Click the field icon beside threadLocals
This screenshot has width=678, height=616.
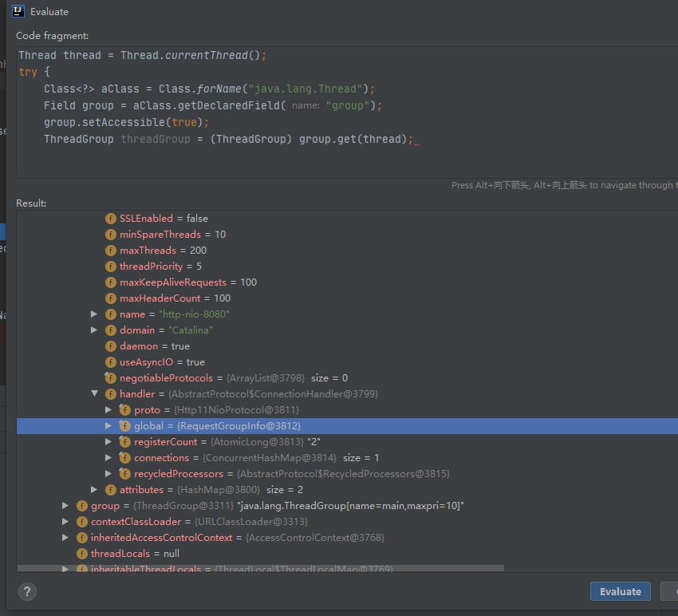click(81, 554)
